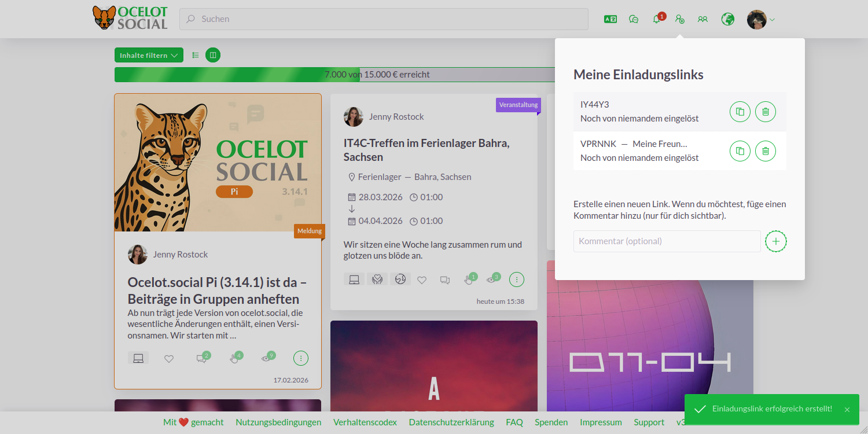Expand the profile avatar menu
This screenshot has height=434, width=868.
coord(760,19)
